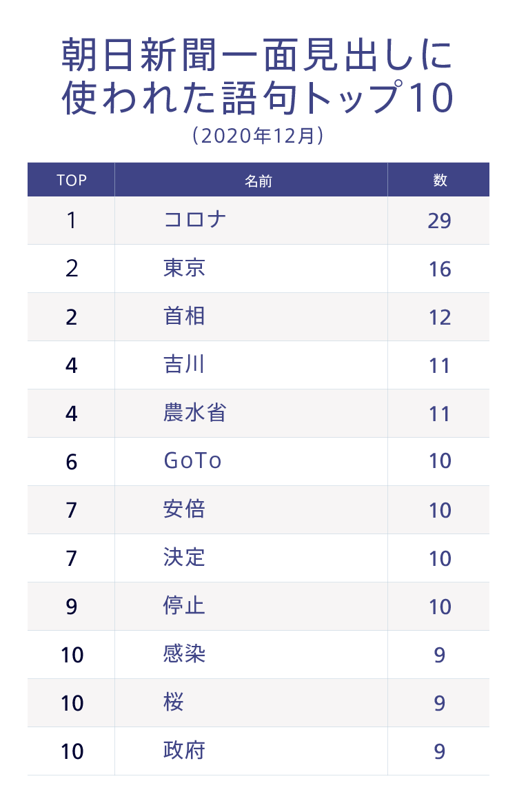The image size is (517, 812).
Task: Click the count value 29
Action: (440, 221)
